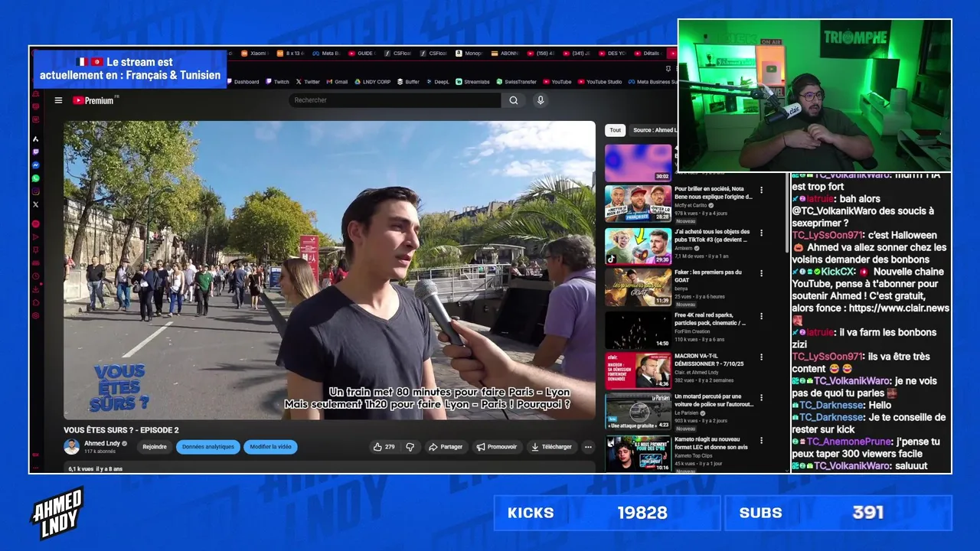Viewport: 980px width, 551px height.
Task: Dislike the video with thumbs down
Action: tap(410, 447)
